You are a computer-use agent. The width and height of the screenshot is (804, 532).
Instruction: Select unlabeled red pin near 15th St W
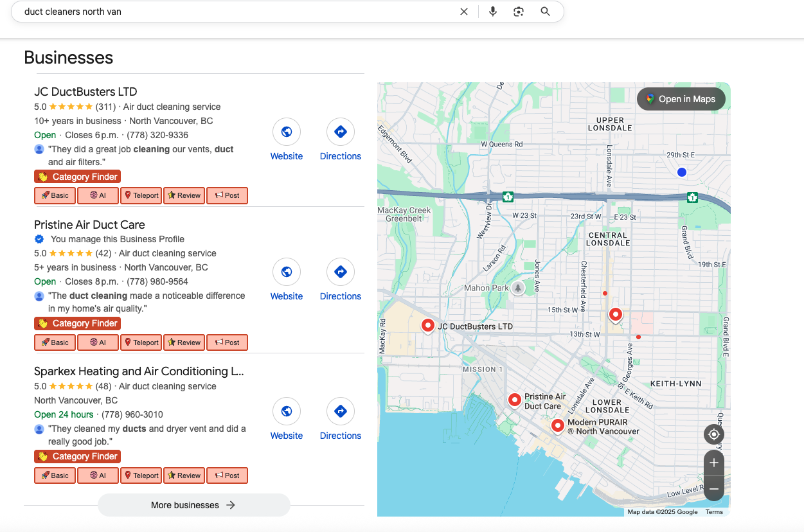616,314
